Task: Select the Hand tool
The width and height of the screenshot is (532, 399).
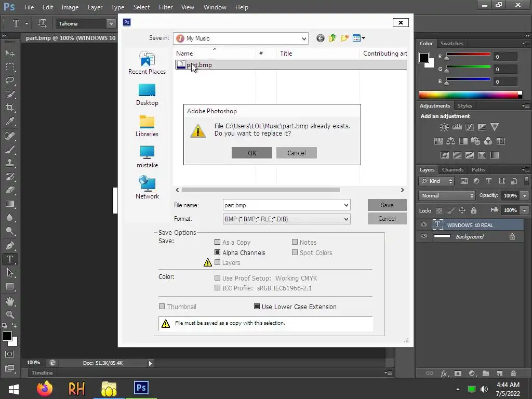Action: [10, 301]
